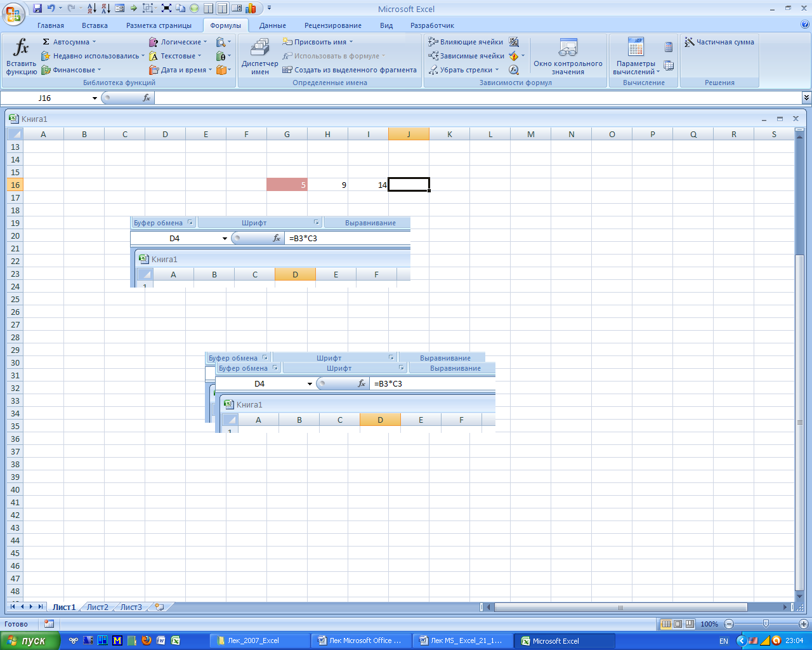The image size is (812, 650).
Task: Save the workbook from quick access toolbar
Action: click(x=37, y=8)
